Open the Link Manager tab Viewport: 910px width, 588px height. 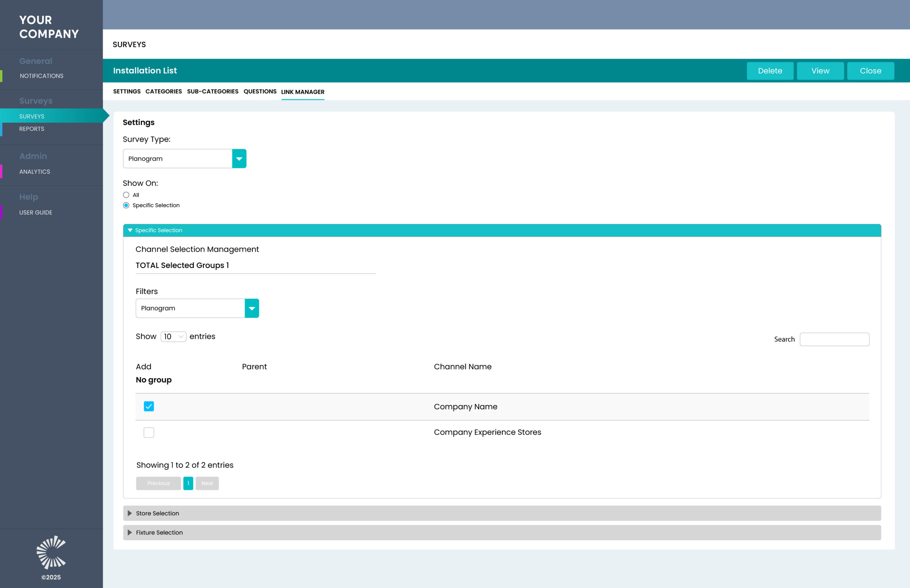303,92
